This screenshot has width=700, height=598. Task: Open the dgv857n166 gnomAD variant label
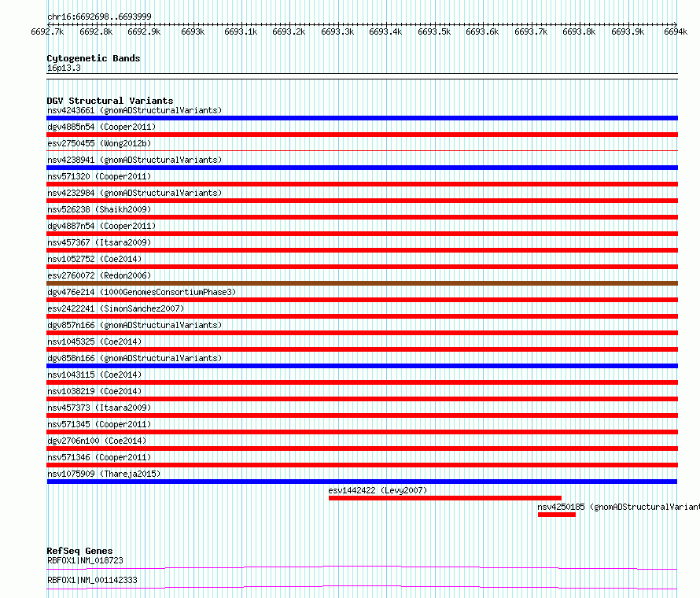[x=134, y=325]
